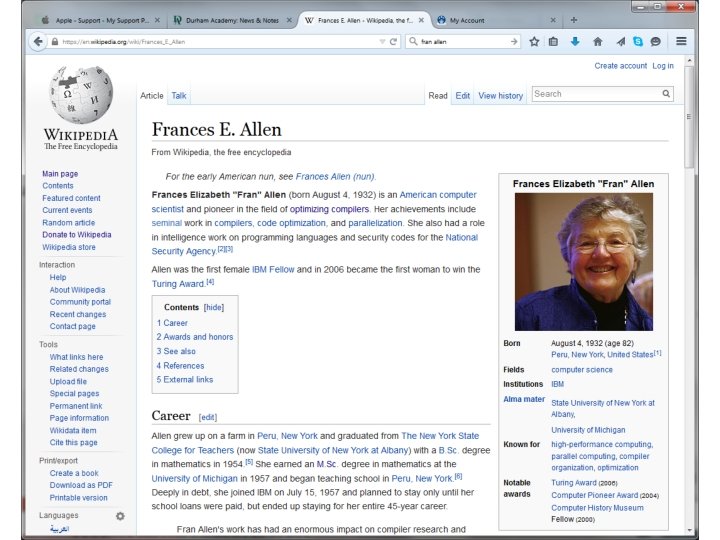The height and width of the screenshot is (540, 720).
Task: Switch to Durham Academy News tab
Action: coord(232,20)
